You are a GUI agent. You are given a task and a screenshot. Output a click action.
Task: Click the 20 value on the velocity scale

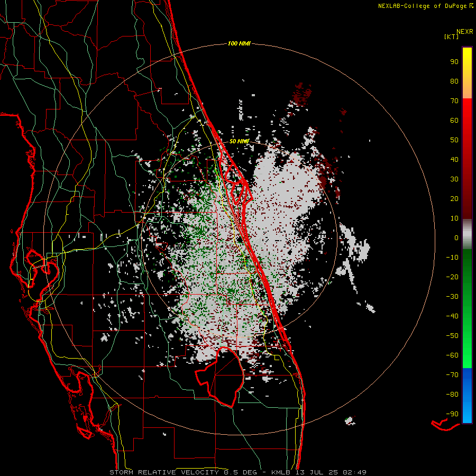tap(454, 199)
